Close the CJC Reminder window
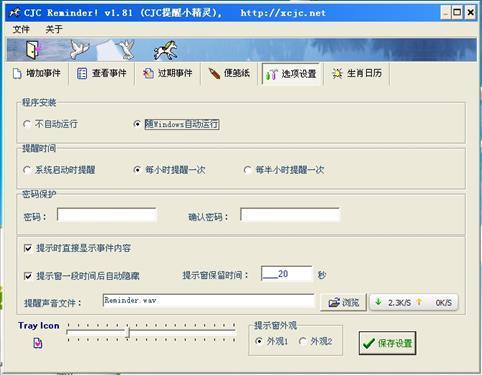482x375 pixels. click(470, 13)
